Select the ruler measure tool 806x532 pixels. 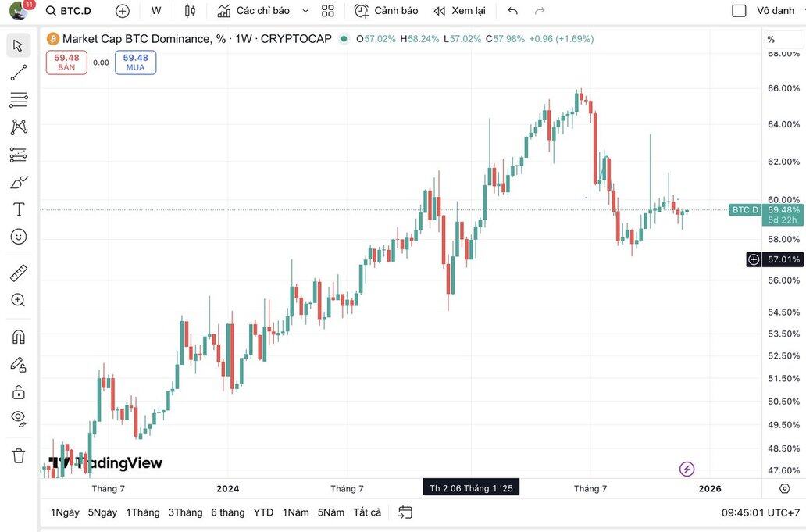(19, 273)
